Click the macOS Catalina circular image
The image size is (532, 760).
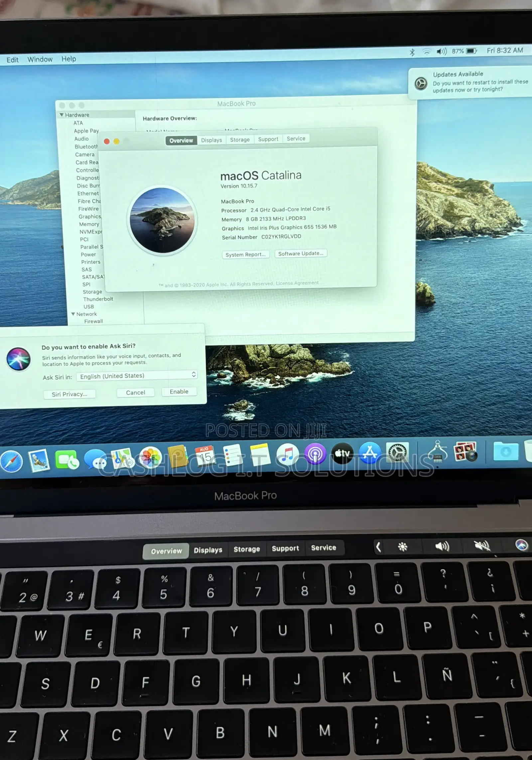point(162,220)
